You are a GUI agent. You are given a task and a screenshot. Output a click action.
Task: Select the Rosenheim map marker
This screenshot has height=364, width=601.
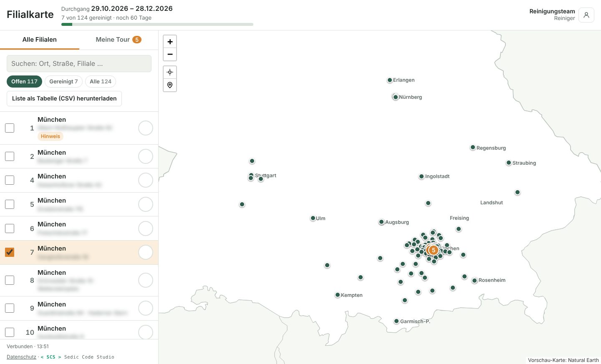pyautogui.click(x=475, y=281)
